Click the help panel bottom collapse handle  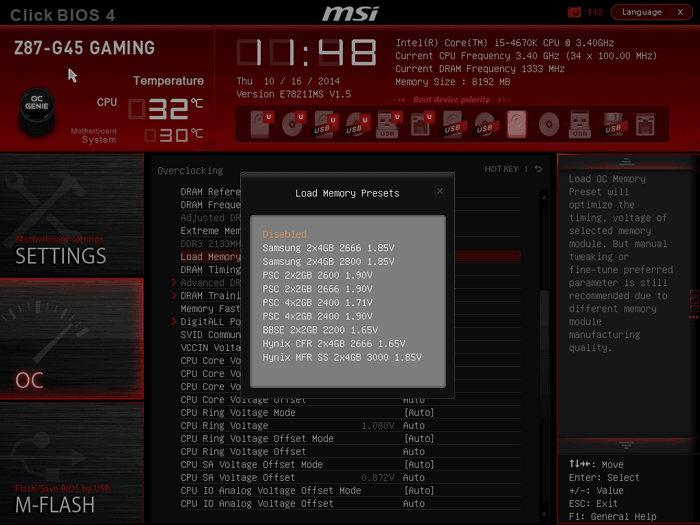626,445
